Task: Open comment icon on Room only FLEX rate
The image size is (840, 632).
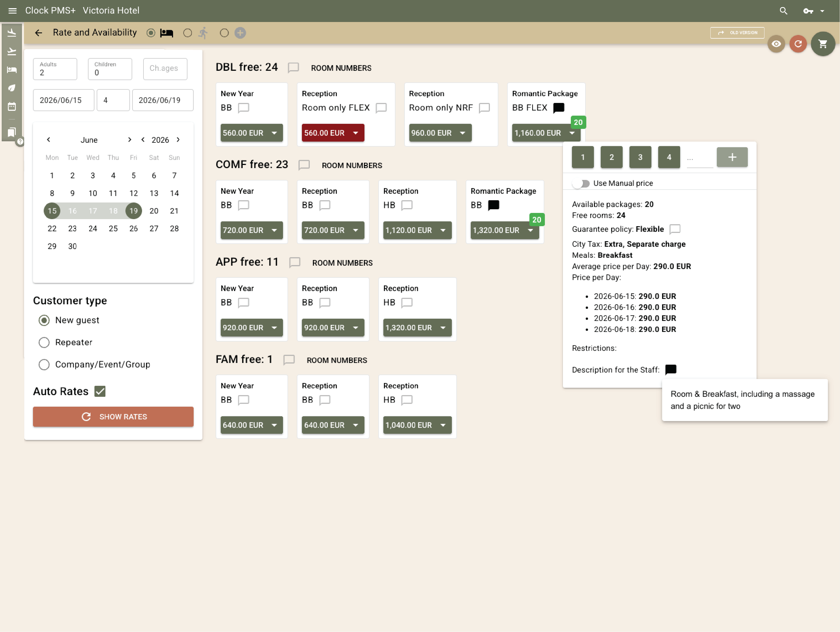Action: coord(381,108)
